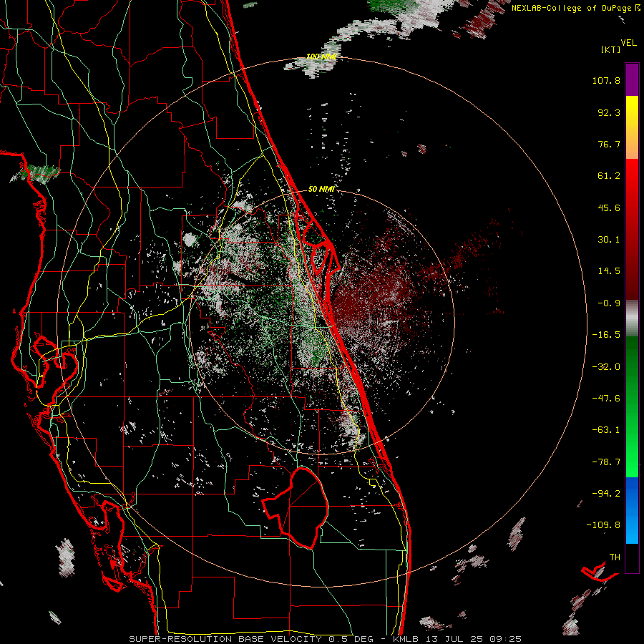Click the 61.2 velocity scale value
This screenshot has height=644, width=644.
(609, 176)
